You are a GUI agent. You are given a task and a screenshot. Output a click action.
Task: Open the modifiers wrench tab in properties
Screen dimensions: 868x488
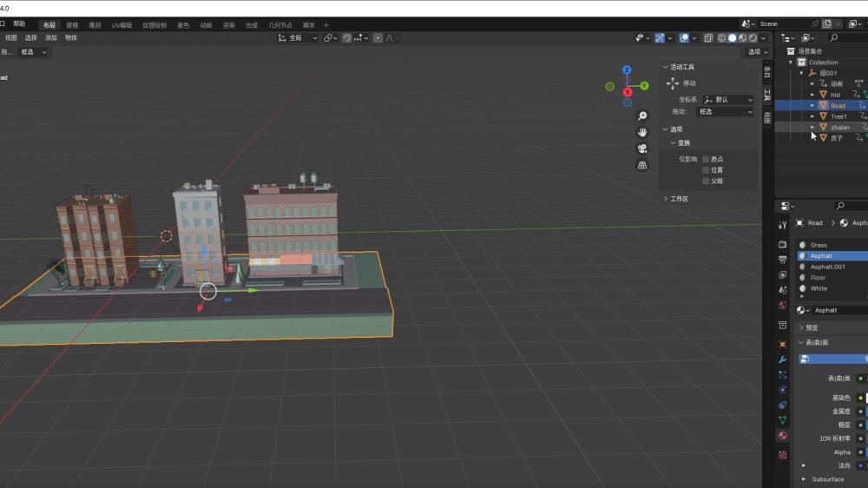point(783,359)
